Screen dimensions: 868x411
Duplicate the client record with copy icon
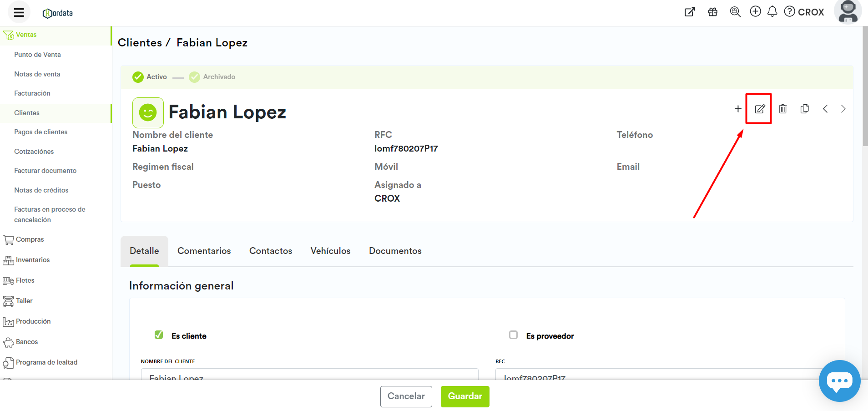tap(804, 109)
